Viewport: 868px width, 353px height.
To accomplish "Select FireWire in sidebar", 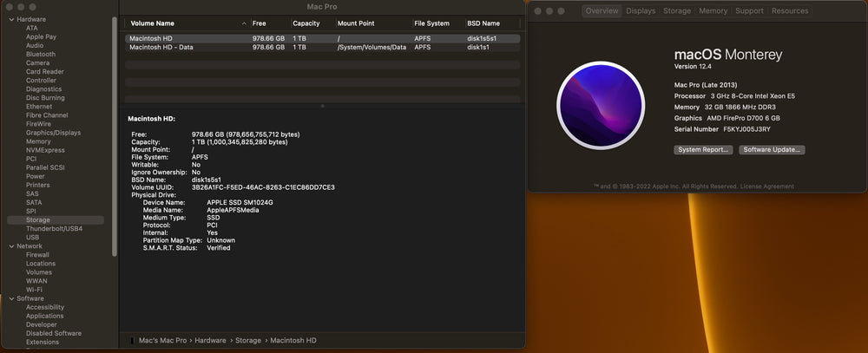I will [38, 124].
